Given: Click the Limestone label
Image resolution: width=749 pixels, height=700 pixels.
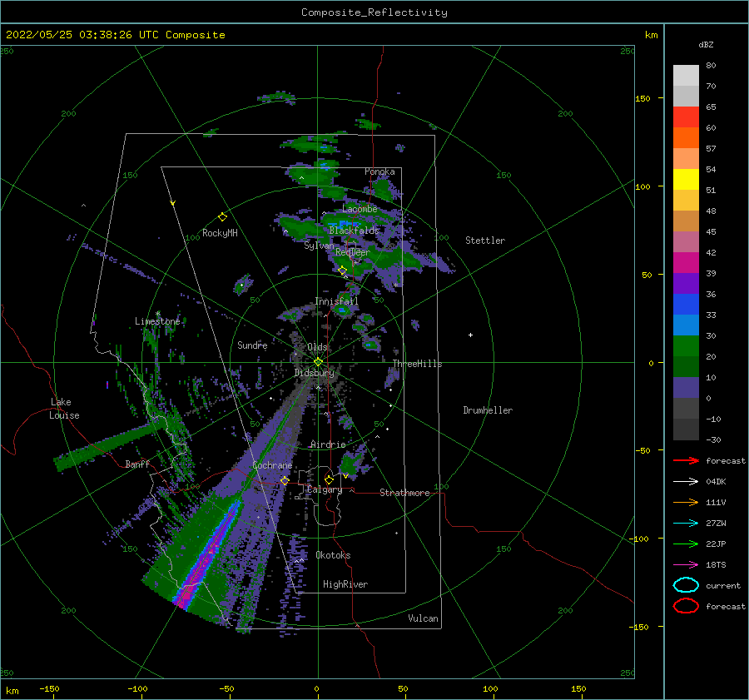Looking at the screenshot, I should click(157, 321).
